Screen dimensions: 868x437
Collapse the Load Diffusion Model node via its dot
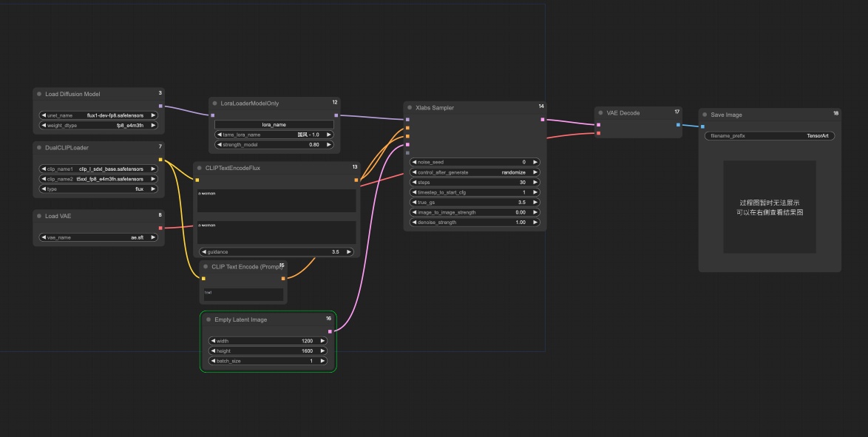(x=39, y=94)
